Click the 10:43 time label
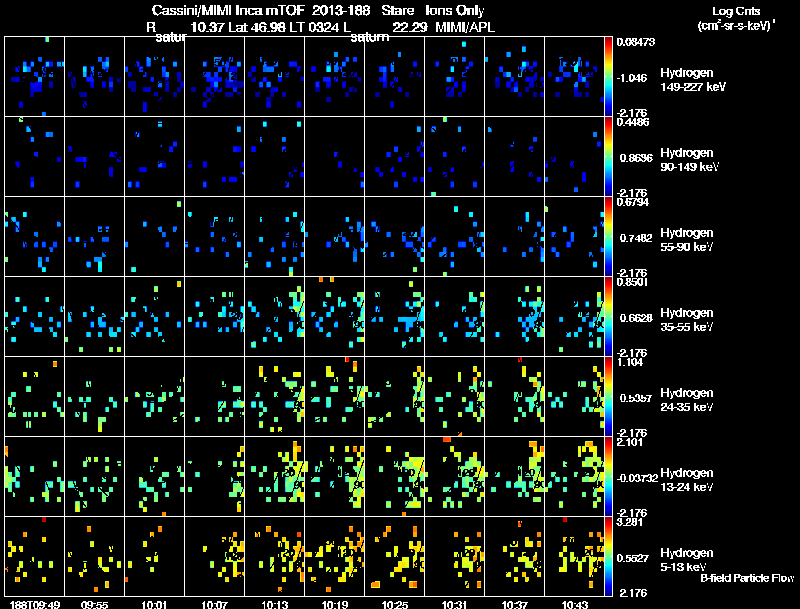The width and height of the screenshot is (800, 609). [575, 604]
